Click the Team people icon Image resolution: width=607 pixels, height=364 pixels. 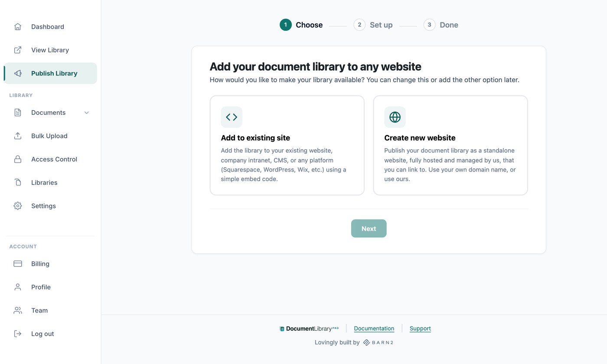[x=18, y=311]
